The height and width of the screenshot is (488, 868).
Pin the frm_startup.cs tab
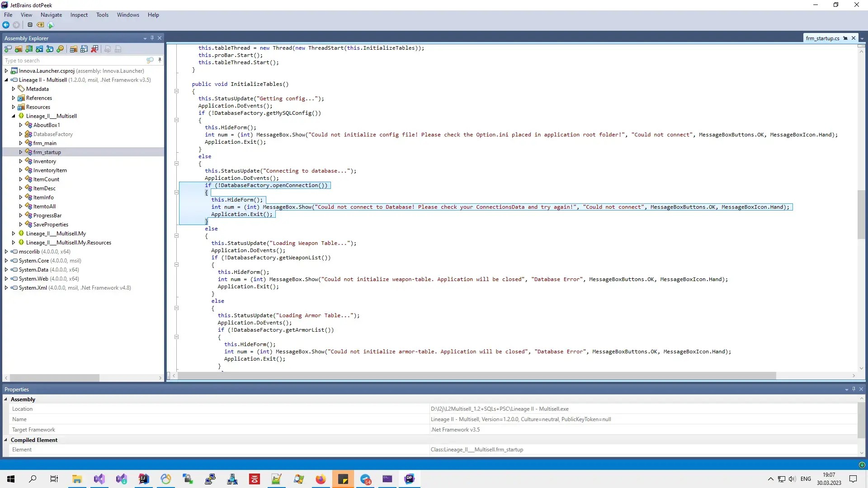coord(845,38)
